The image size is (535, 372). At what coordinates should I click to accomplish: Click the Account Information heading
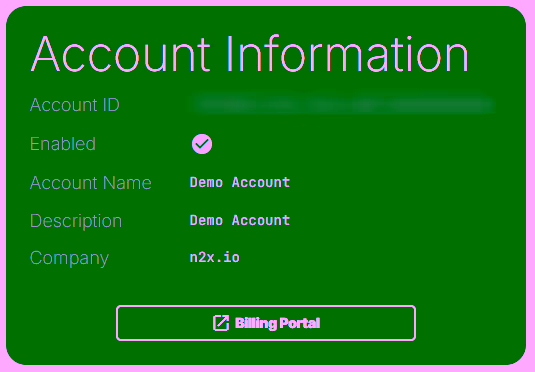click(250, 54)
